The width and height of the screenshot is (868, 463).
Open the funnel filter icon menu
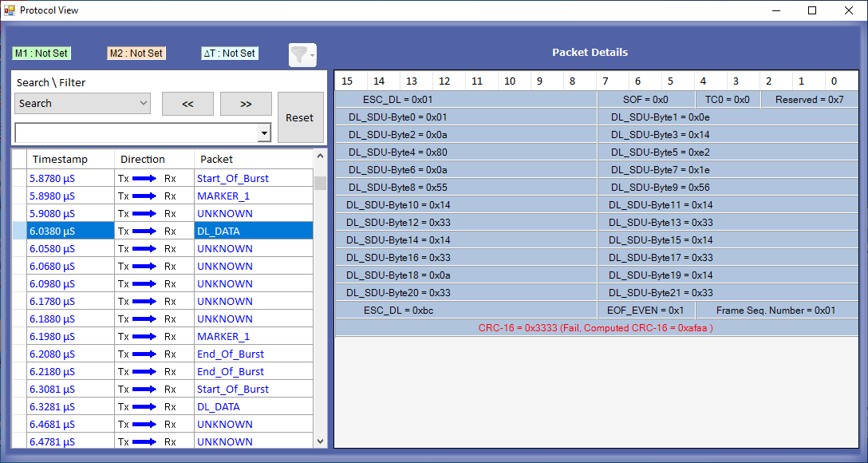tap(302, 54)
